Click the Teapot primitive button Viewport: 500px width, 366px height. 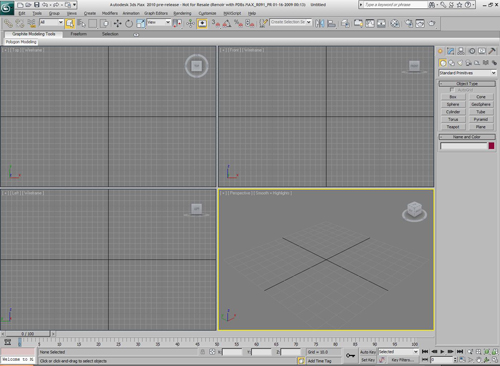click(x=453, y=127)
